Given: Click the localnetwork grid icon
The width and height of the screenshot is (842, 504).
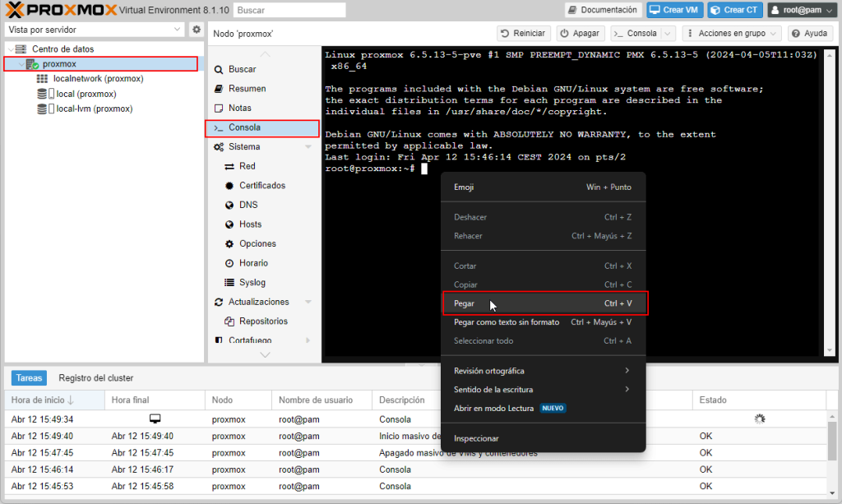Looking at the screenshot, I should pyautogui.click(x=42, y=78).
